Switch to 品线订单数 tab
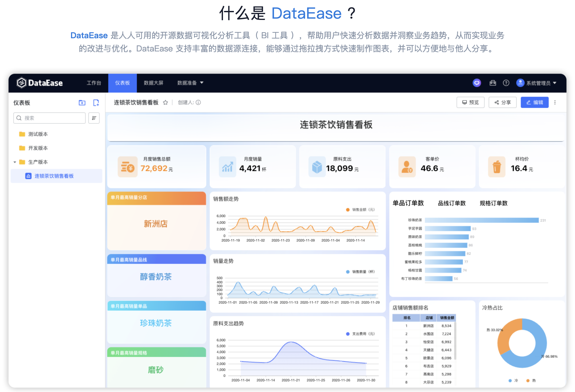This screenshot has width=575, height=392. pyautogui.click(x=452, y=203)
